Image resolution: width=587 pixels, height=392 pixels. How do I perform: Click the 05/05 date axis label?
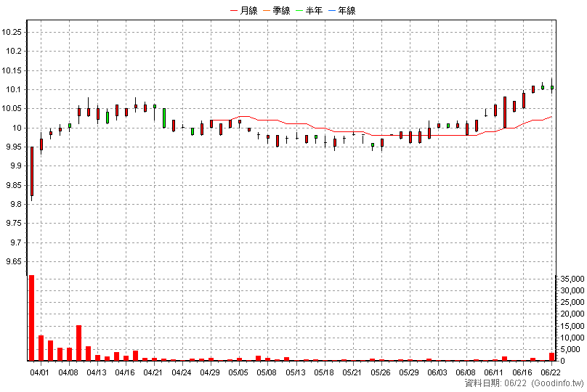coord(238,372)
